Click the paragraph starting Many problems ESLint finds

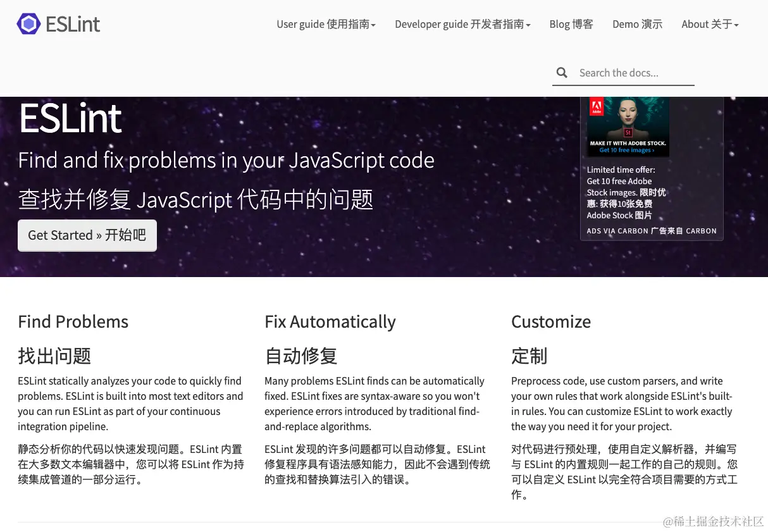(375, 404)
